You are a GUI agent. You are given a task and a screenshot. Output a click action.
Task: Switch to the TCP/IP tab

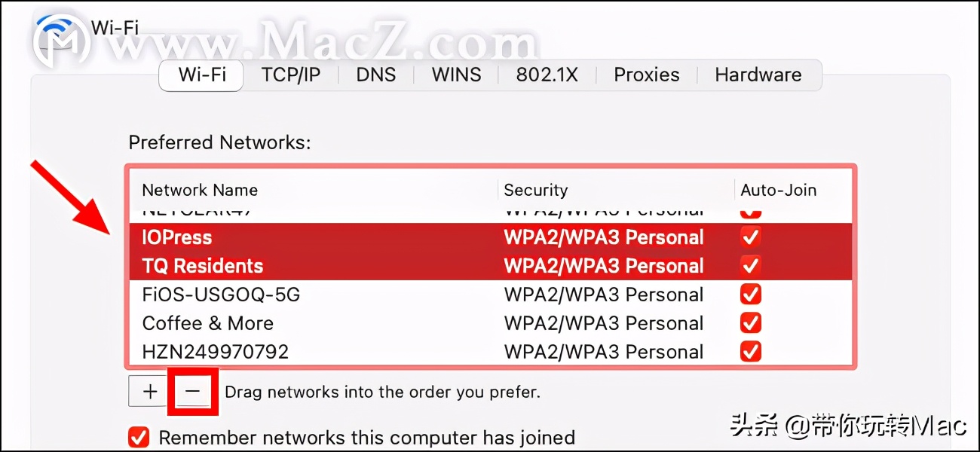pyautogui.click(x=292, y=75)
